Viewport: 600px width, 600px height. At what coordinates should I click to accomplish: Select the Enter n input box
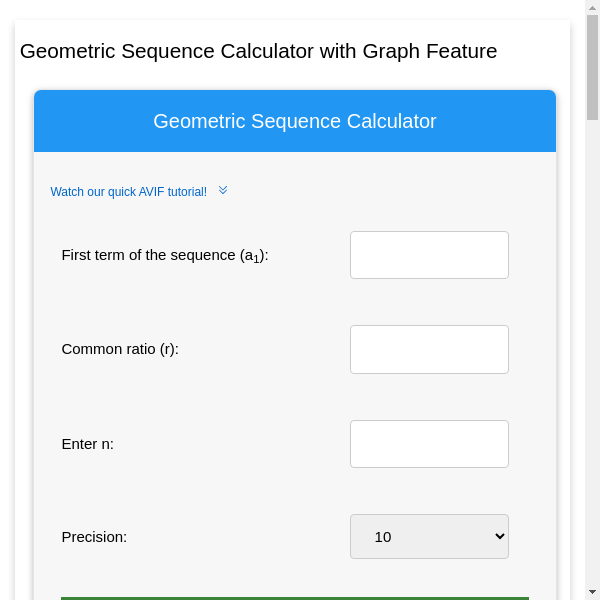(x=429, y=444)
